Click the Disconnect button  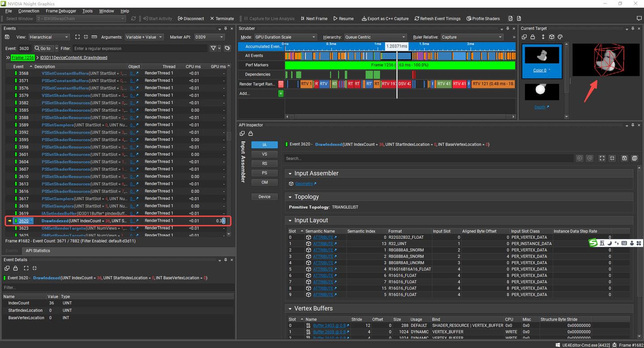(191, 19)
